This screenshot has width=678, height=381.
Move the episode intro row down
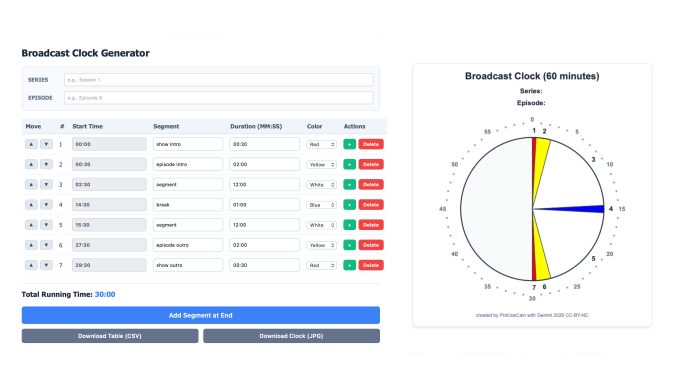46,164
